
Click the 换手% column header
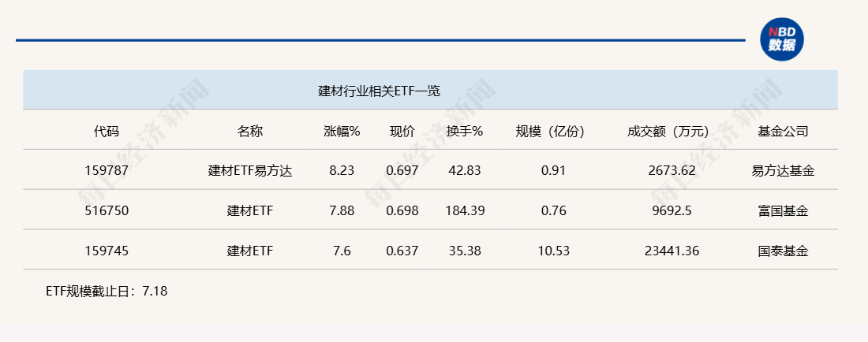point(465,132)
